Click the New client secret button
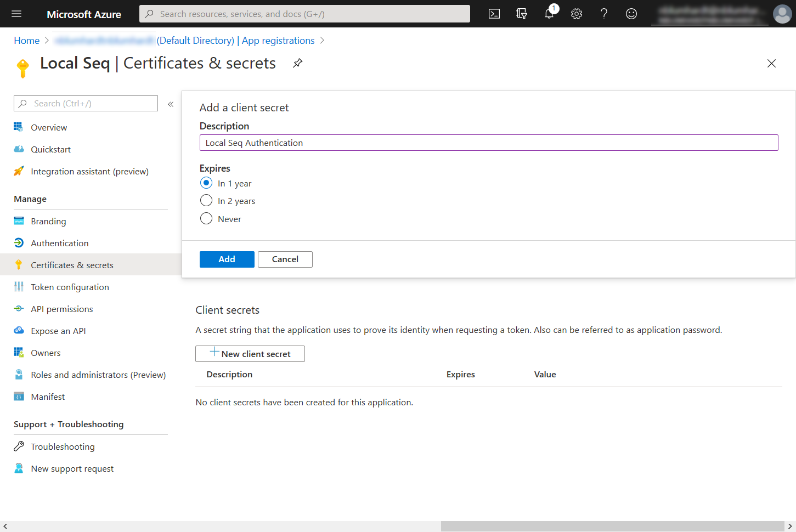This screenshot has height=532, width=796. 250,354
